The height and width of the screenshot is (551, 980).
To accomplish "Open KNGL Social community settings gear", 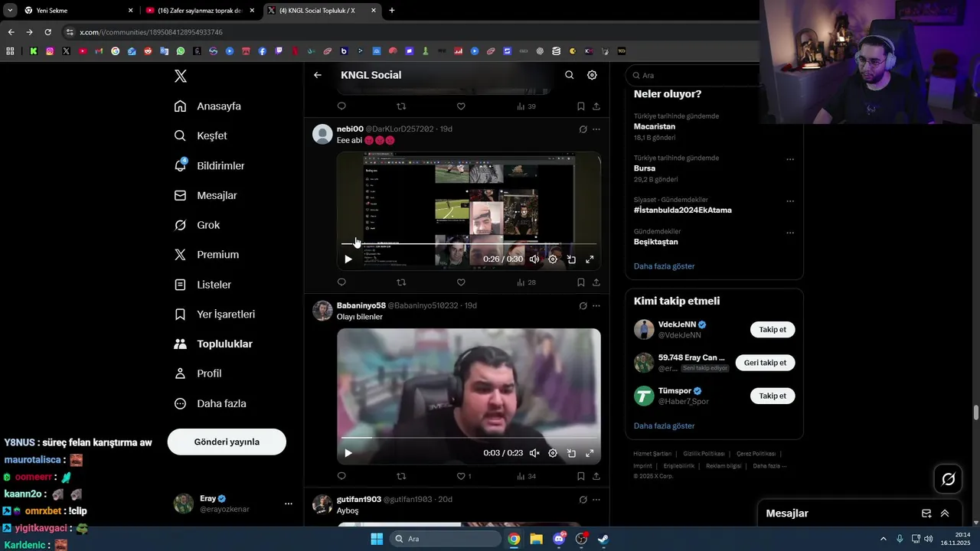I will (x=592, y=75).
